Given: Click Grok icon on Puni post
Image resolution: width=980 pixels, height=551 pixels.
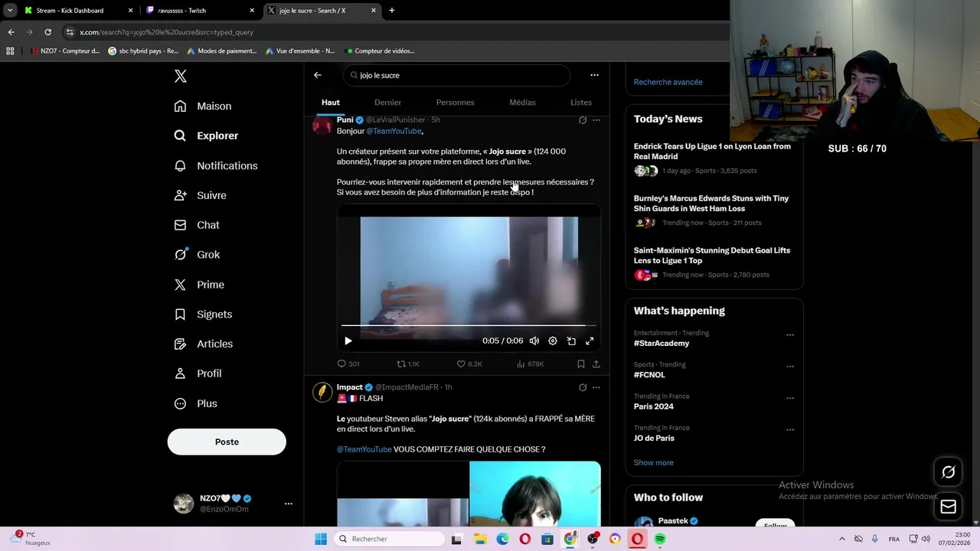Looking at the screenshot, I should [583, 120].
